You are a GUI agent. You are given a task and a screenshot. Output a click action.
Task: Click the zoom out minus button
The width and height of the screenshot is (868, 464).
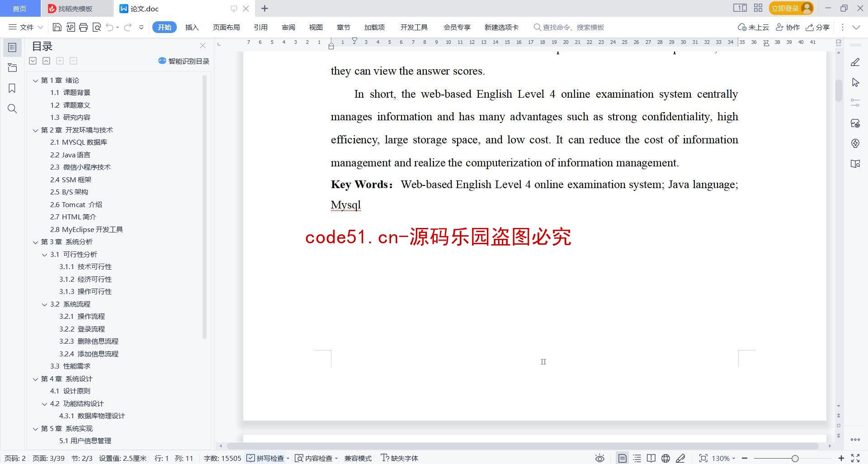point(744,458)
